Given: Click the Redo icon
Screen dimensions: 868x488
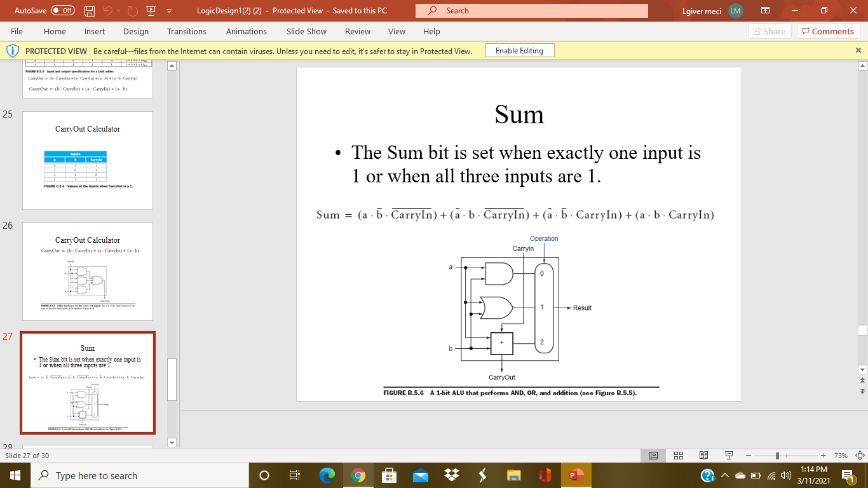Looking at the screenshot, I should pyautogui.click(x=133, y=11).
